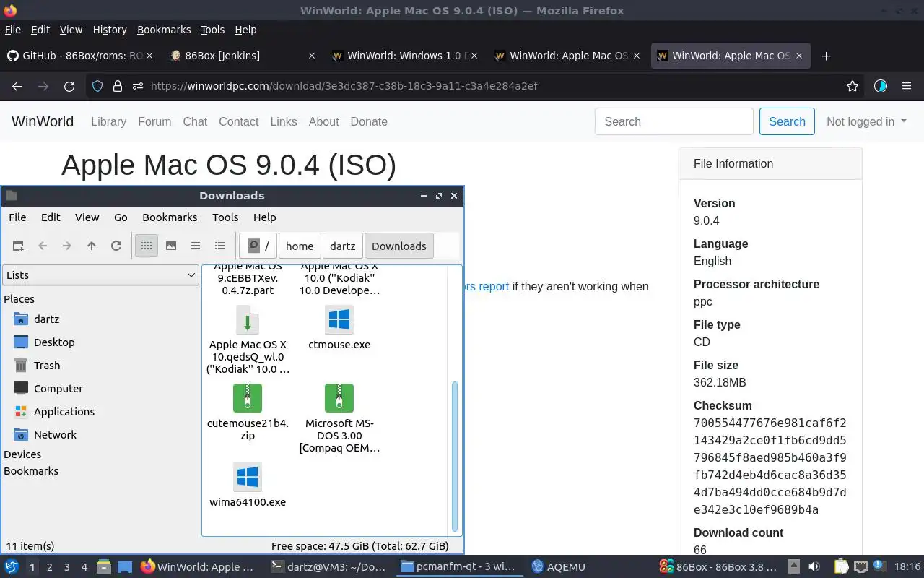The width and height of the screenshot is (924, 578).
Task: Select Apple Mac OS X 10.qedsQ partial download icon
Action: tap(248, 319)
